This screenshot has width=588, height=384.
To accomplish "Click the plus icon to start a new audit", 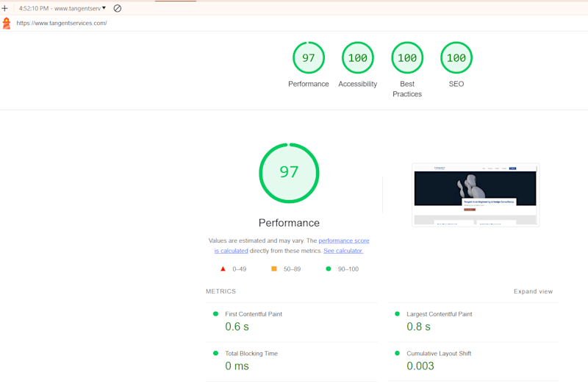I will pyautogui.click(x=4, y=8).
